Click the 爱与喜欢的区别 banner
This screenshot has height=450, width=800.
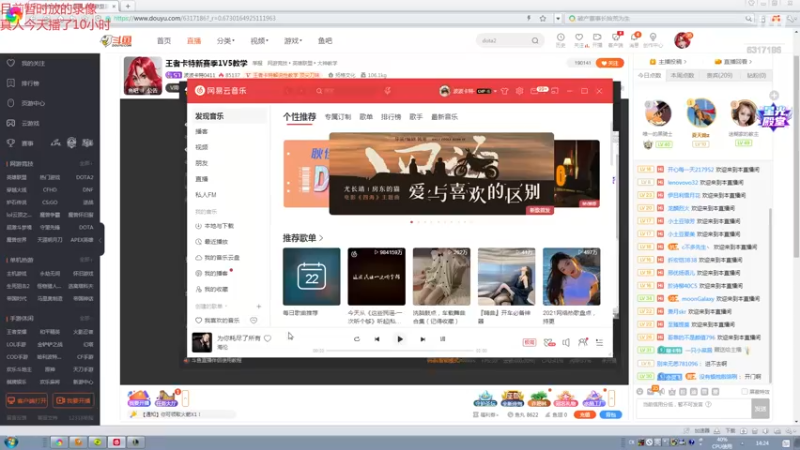pos(441,174)
